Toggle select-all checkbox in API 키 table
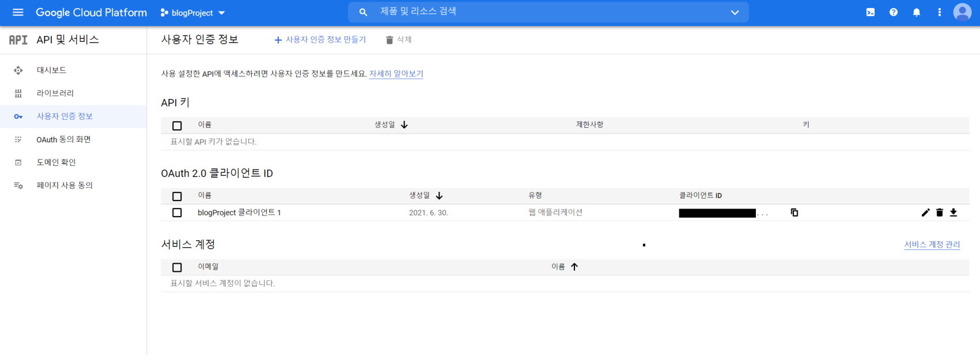Image resolution: width=980 pixels, height=364 pixels. click(x=177, y=126)
